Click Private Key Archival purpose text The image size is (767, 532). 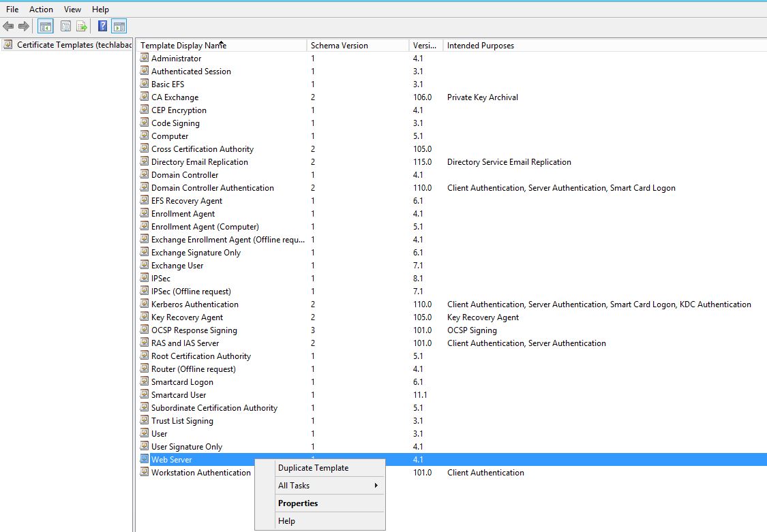(482, 97)
